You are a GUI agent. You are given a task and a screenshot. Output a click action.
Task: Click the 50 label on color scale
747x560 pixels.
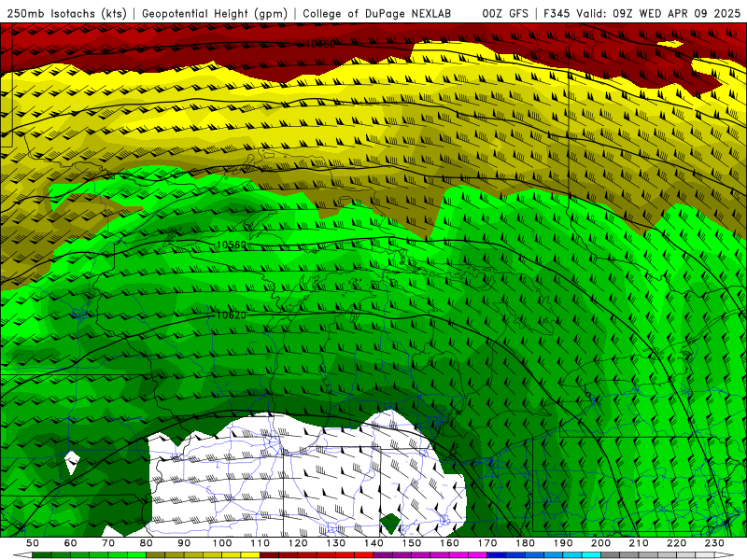pyautogui.click(x=33, y=543)
